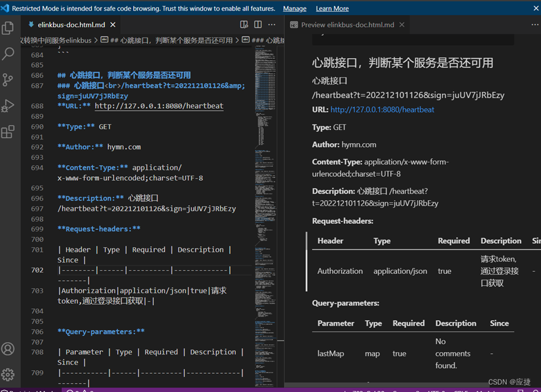Click the 心跳接口 main heading in the preview
The width and height of the screenshot is (541, 392).
403,63
